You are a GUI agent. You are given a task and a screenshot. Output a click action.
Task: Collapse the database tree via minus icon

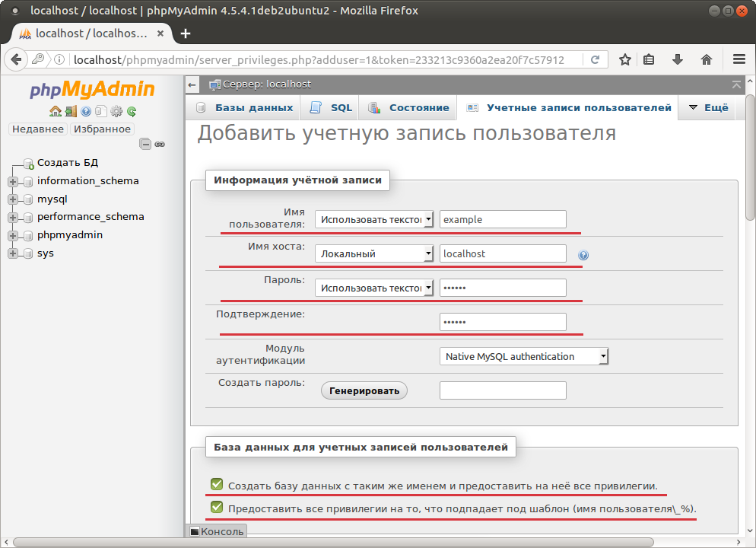pos(145,143)
